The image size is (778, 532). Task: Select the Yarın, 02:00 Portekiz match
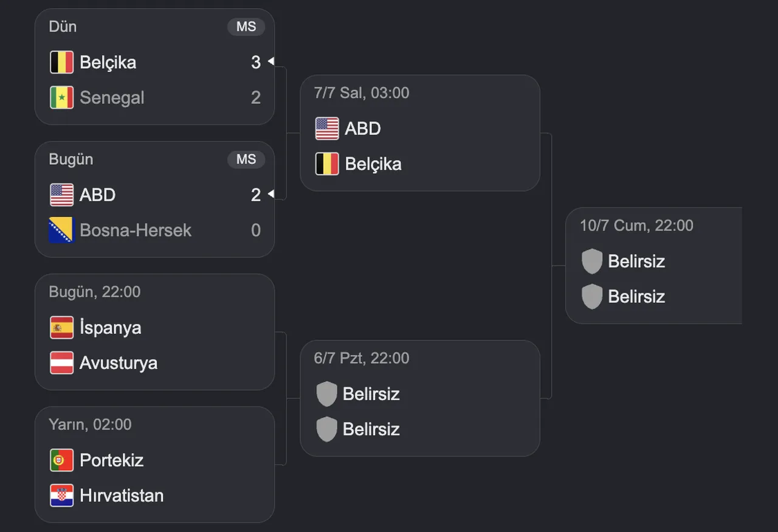[x=154, y=465]
